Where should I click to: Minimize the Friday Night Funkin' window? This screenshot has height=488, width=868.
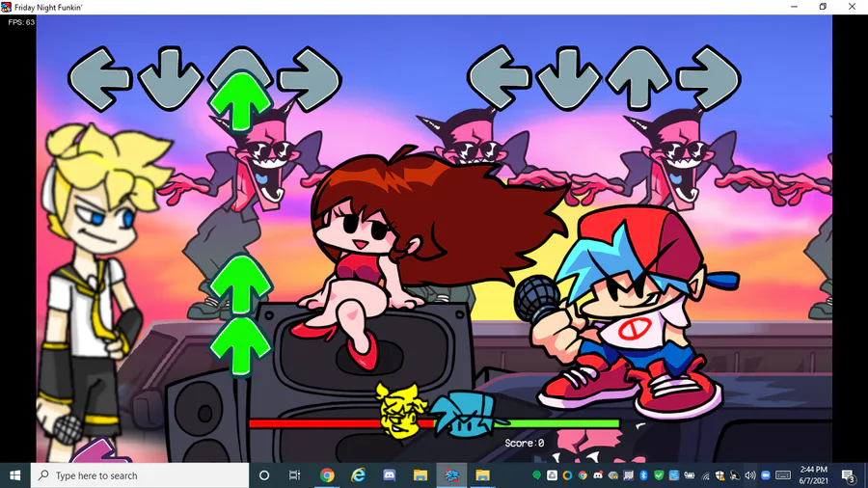[795, 7]
